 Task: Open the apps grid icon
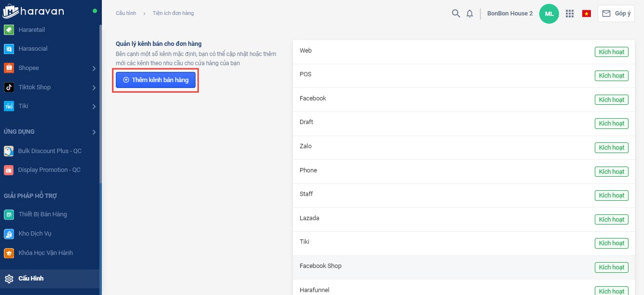pos(570,14)
